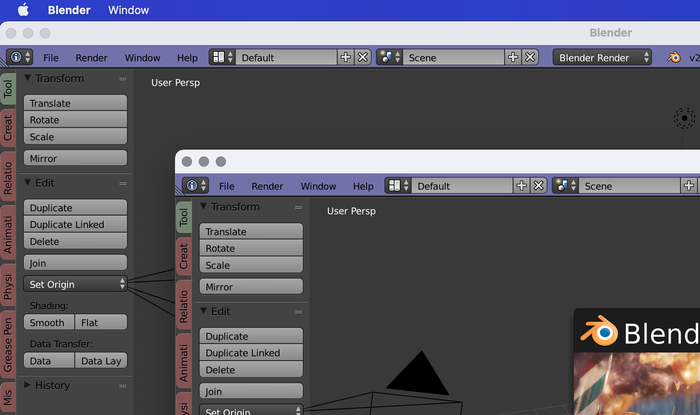Viewport: 700px width, 415px height.
Task: Click Rotate button in back window
Action: coord(75,120)
